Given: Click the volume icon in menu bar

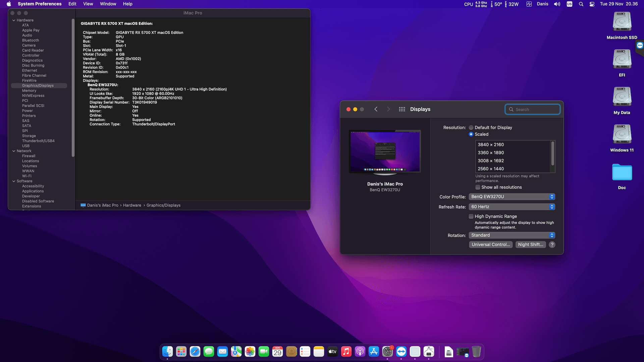Looking at the screenshot, I should pos(557,4).
